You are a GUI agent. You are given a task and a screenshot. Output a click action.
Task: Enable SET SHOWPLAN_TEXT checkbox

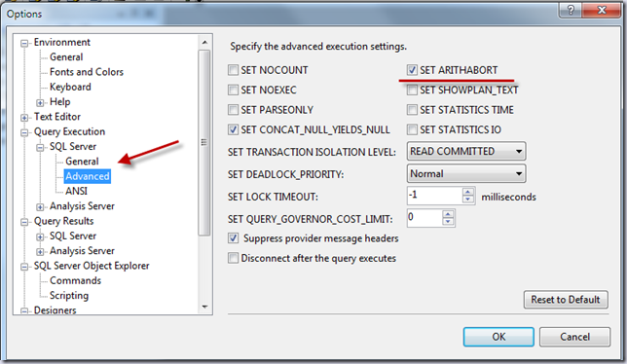pyautogui.click(x=412, y=90)
